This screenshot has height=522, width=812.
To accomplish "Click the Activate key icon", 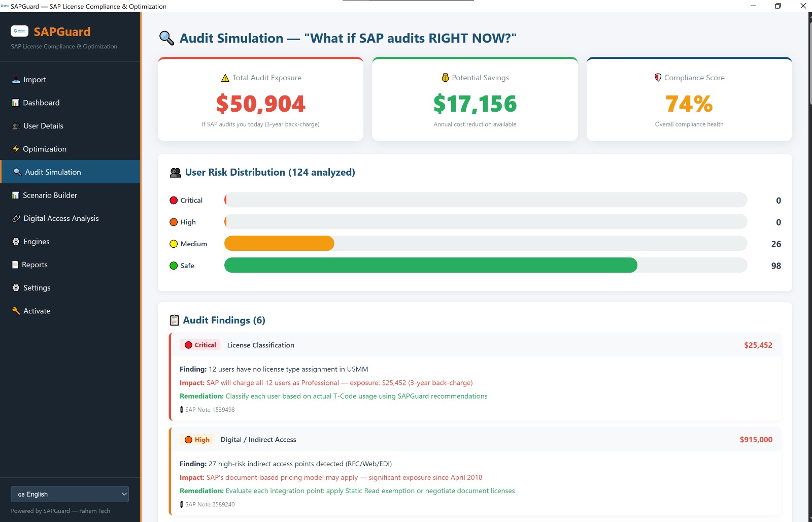I will [16, 311].
